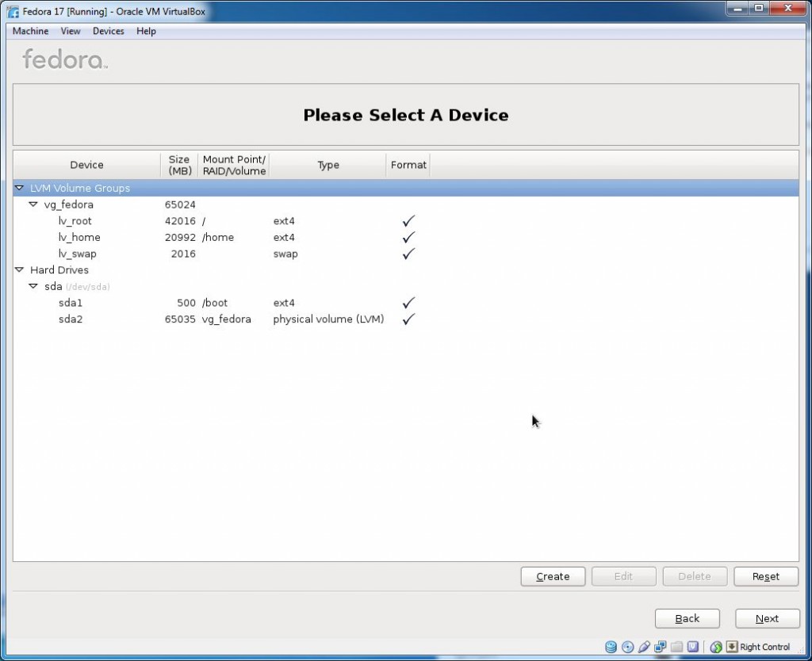Click the USB devices status icon
The image size is (812, 661).
click(644, 647)
